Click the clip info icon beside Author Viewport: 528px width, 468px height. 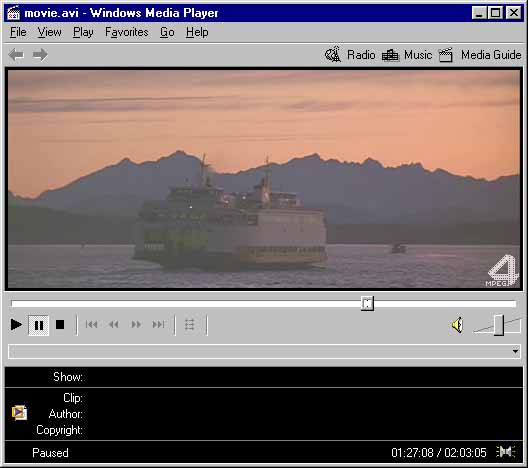point(19,413)
